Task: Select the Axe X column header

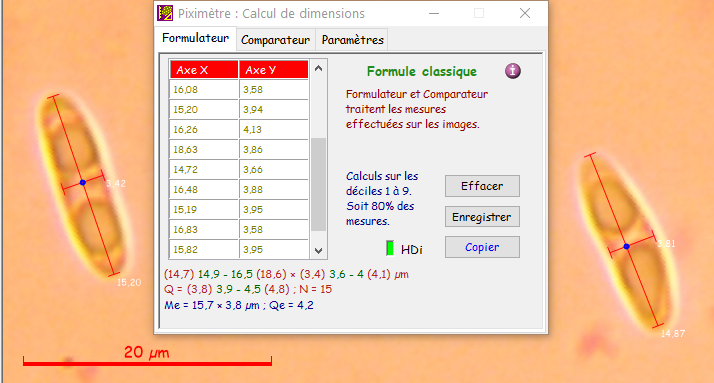Action: (204, 70)
